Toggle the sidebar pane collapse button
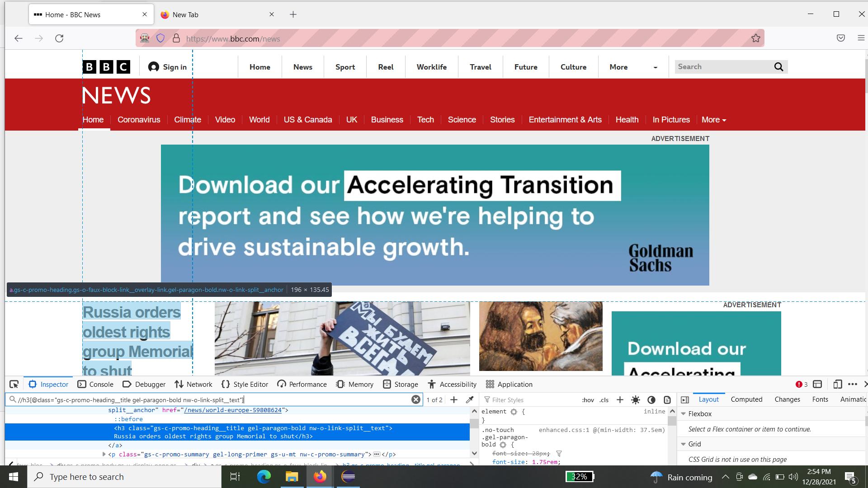This screenshot has height=488, width=868. pyautogui.click(x=685, y=399)
